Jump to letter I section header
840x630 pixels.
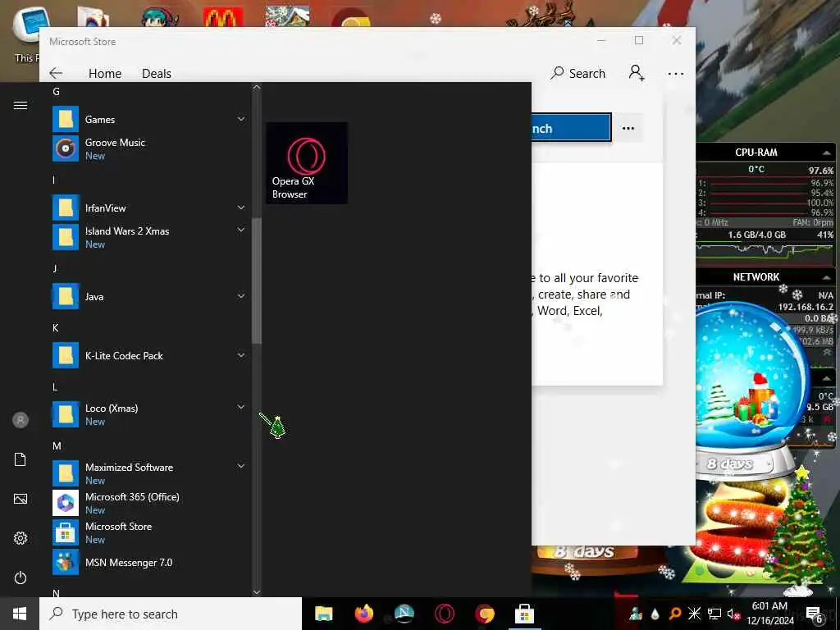click(53, 180)
